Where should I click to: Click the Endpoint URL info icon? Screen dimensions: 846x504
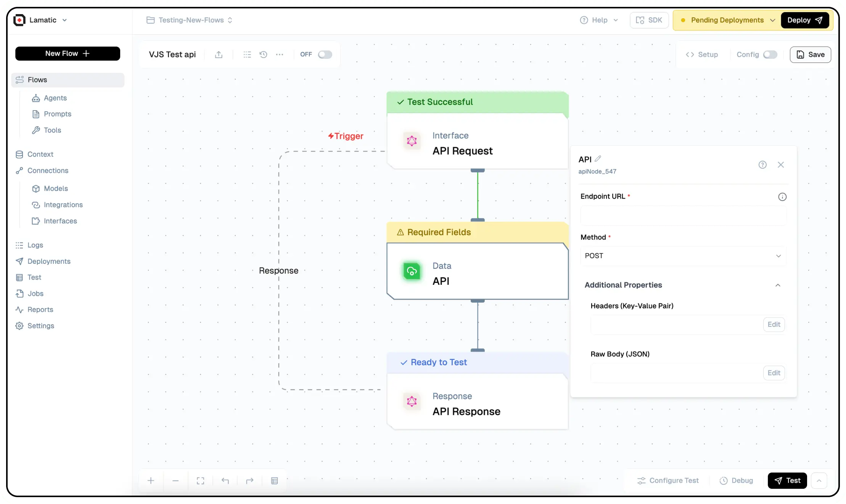tap(782, 197)
